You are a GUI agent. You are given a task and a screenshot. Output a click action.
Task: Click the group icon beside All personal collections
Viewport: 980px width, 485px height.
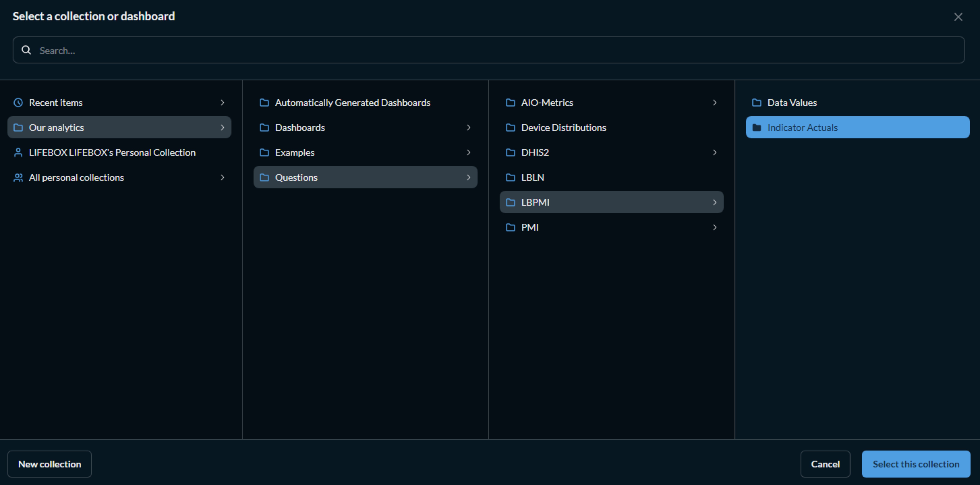click(x=18, y=177)
